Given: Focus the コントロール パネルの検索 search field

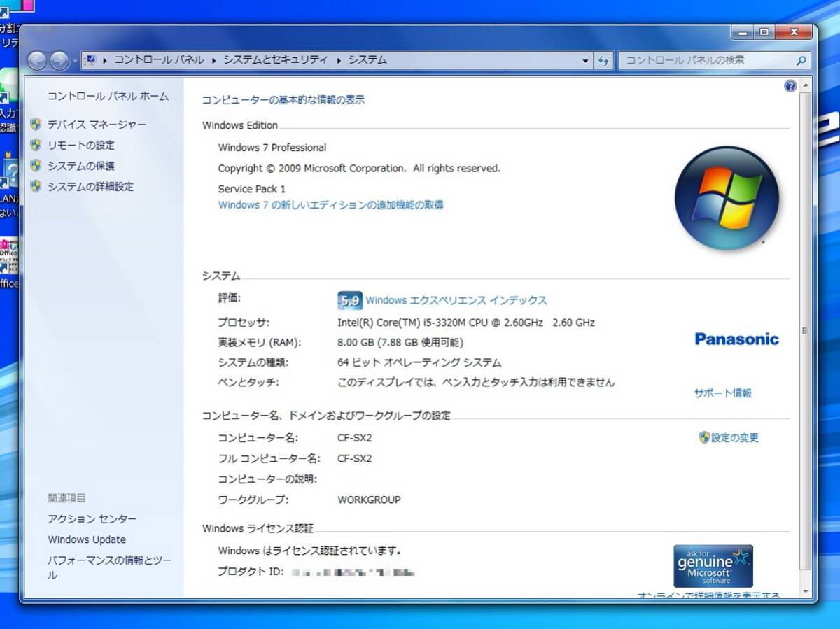Looking at the screenshot, I should pos(706,61).
